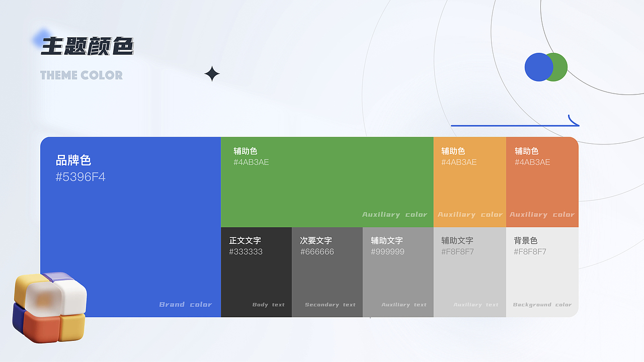Click the 辅助色 label on green swatch
The width and height of the screenshot is (644, 362).
tap(246, 151)
